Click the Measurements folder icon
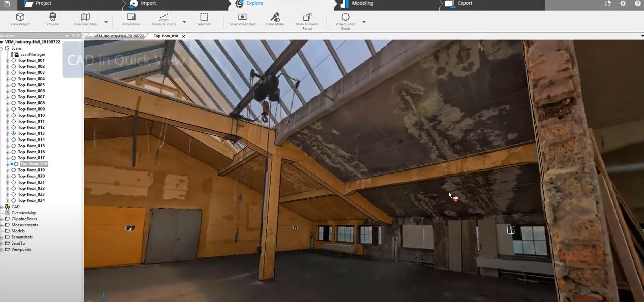The image size is (644, 302). tap(7, 225)
